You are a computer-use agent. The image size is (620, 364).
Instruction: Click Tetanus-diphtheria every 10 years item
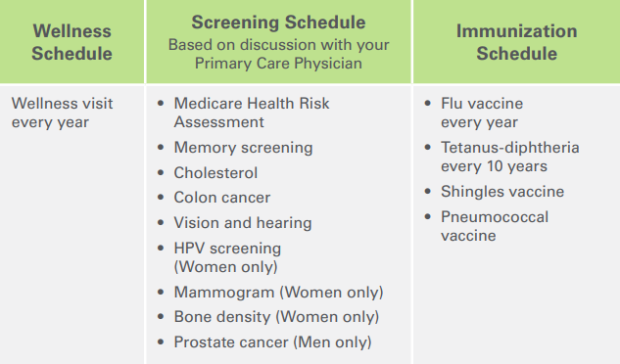coord(510,157)
